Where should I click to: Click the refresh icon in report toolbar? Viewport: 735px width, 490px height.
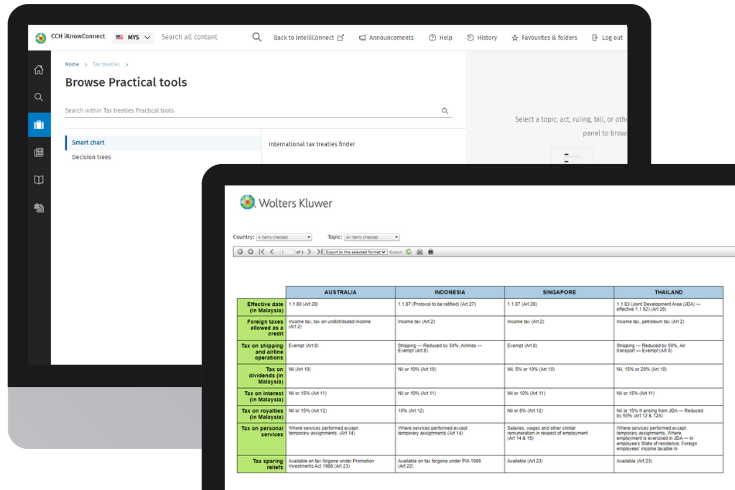click(411, 252)
